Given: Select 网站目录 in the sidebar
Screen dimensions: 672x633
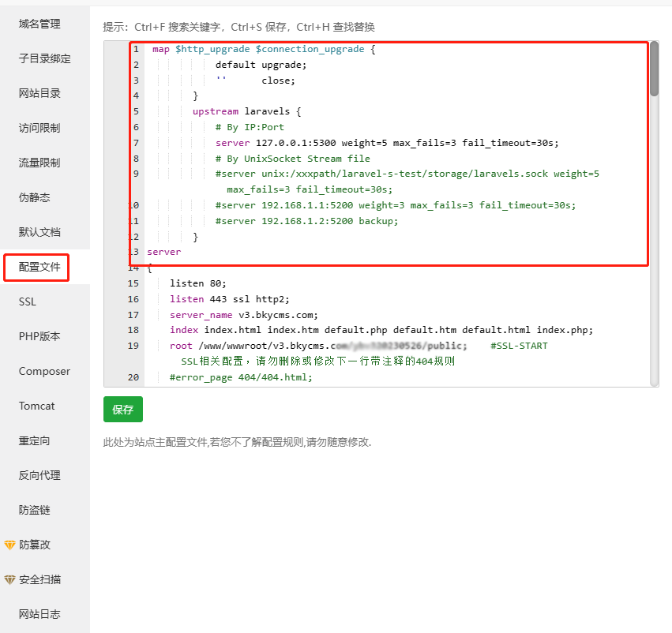Looking at the screenshot, I should click(39, 93).
